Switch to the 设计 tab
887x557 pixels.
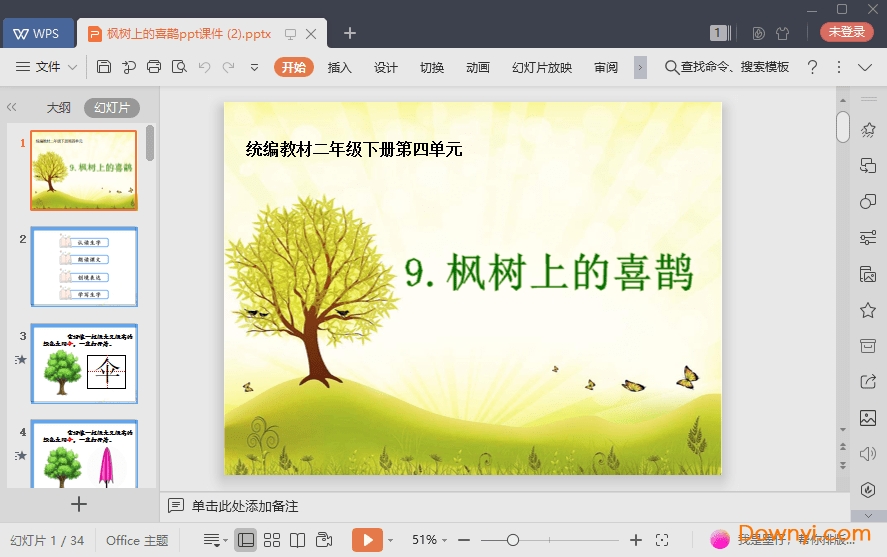tap(386, 67)
